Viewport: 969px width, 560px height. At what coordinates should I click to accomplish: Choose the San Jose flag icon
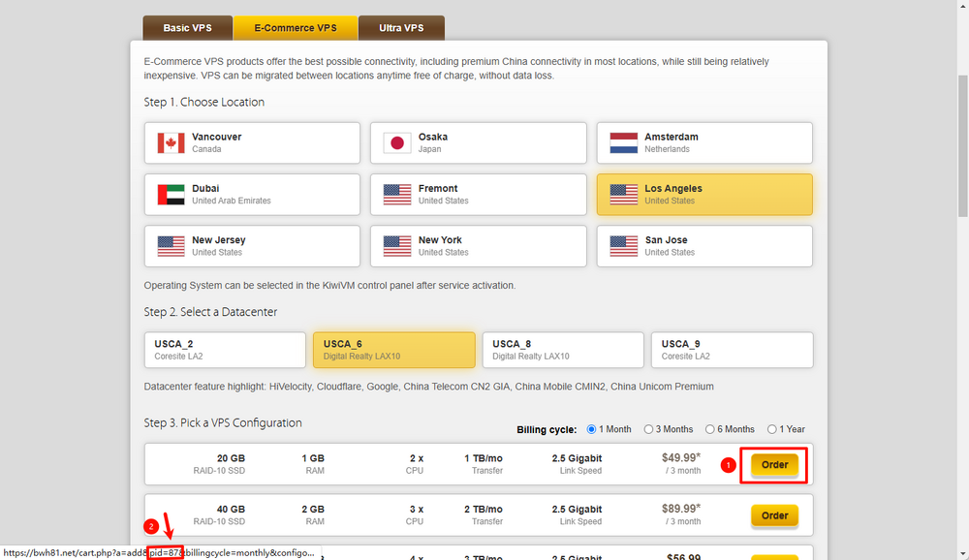coord(623,246)
